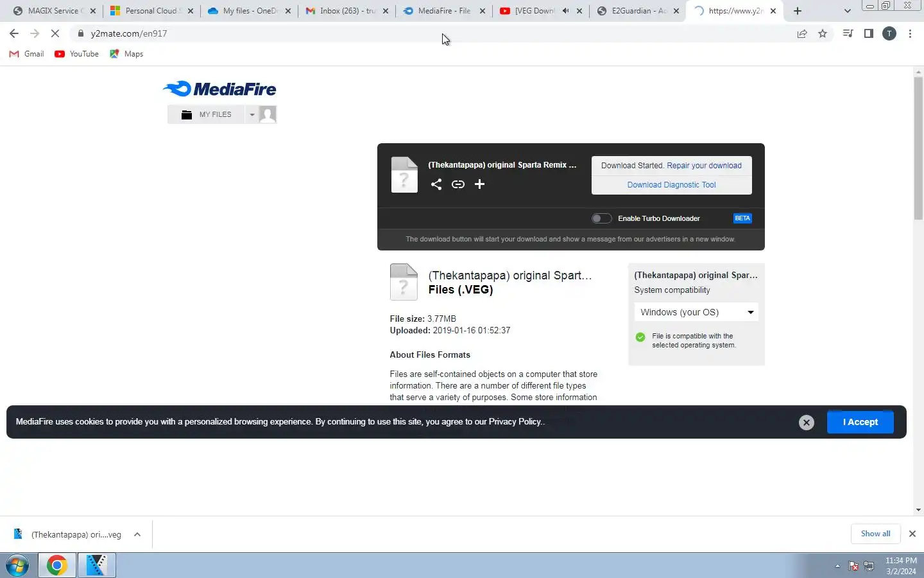Click the Vegas taskbar icon
Viewport: 924px width, 578px height.
tap(96, 565)
